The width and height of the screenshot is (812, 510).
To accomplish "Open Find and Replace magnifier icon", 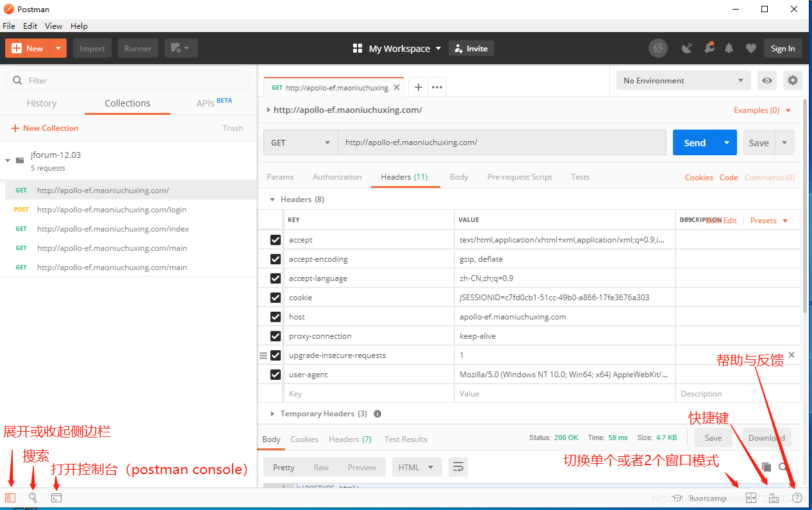I will [x=33, y=498].
